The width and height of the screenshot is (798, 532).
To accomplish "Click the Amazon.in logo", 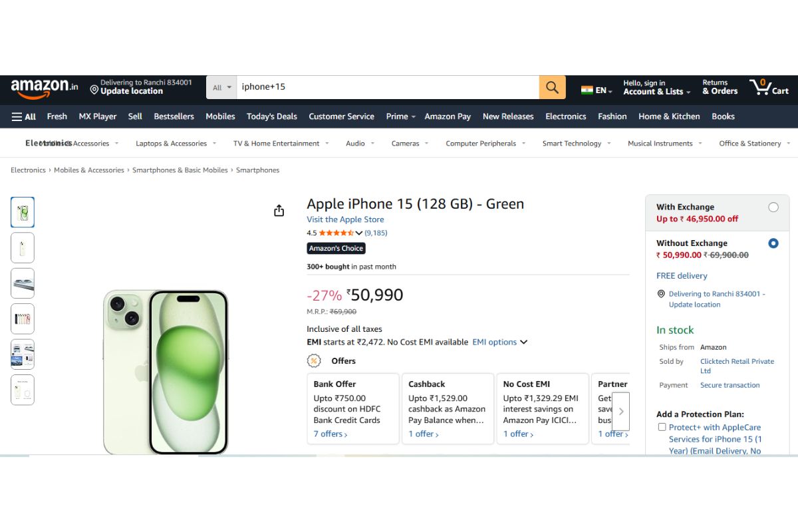I will point(42,87).
